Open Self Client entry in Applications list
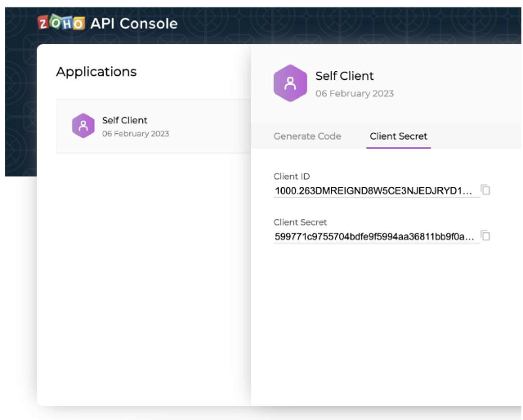This screenshot has height=420, width=523. (154, 126)
